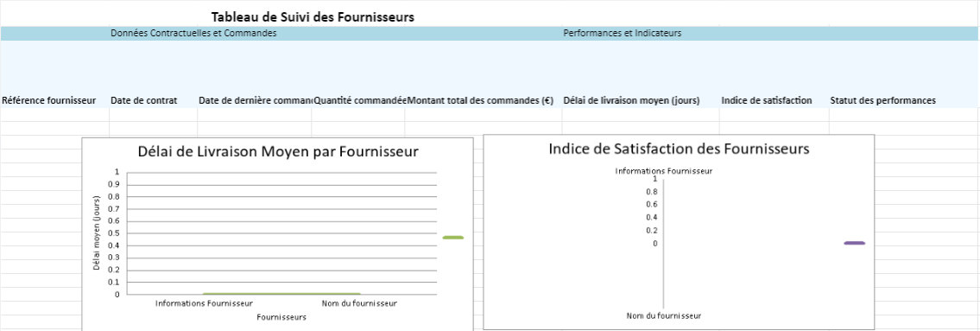980x331 pixels.
Task: Click the 'Statut des performances' column header
Action: pos(882,100)
